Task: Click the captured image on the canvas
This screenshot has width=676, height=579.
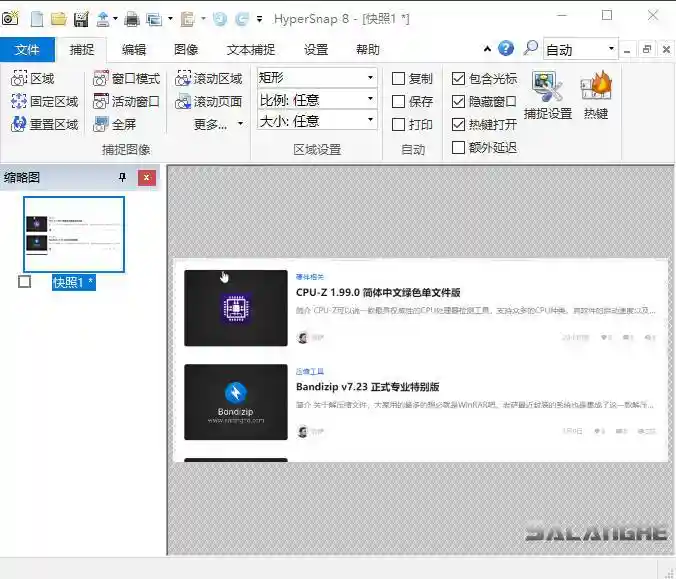Action: (x=421, y=360)
